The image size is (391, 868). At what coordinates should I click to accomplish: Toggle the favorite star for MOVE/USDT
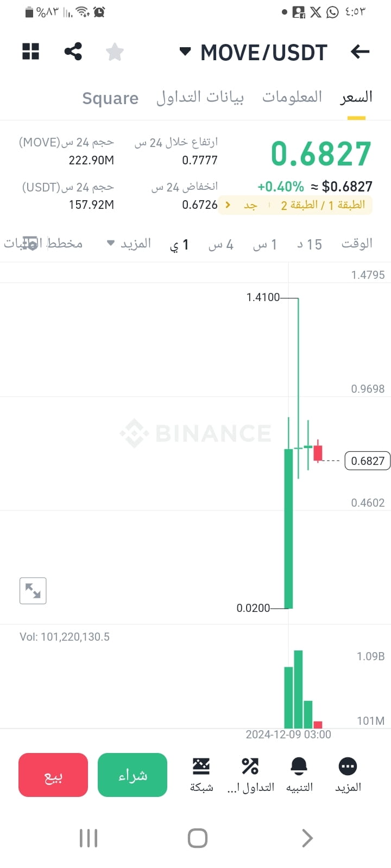[x=115, y=52]
